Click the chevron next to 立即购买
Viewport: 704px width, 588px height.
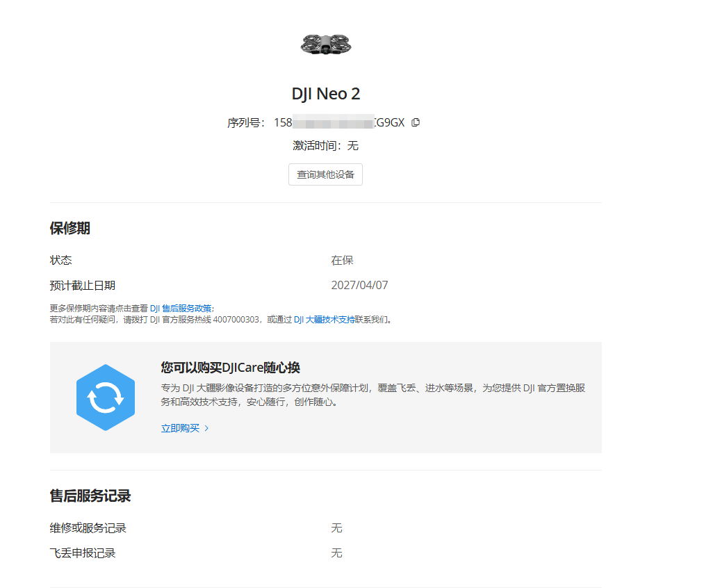click(206, 428)
